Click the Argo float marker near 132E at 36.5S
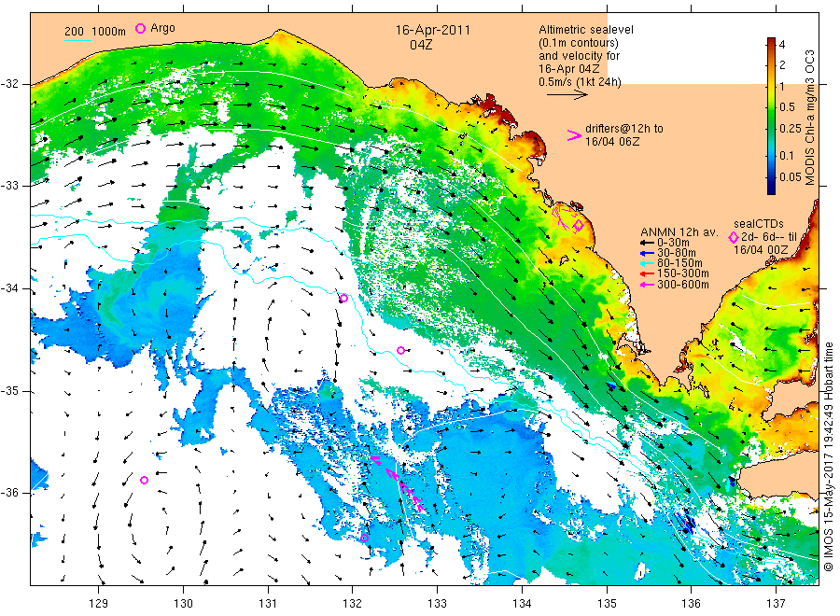 [364, 538]
